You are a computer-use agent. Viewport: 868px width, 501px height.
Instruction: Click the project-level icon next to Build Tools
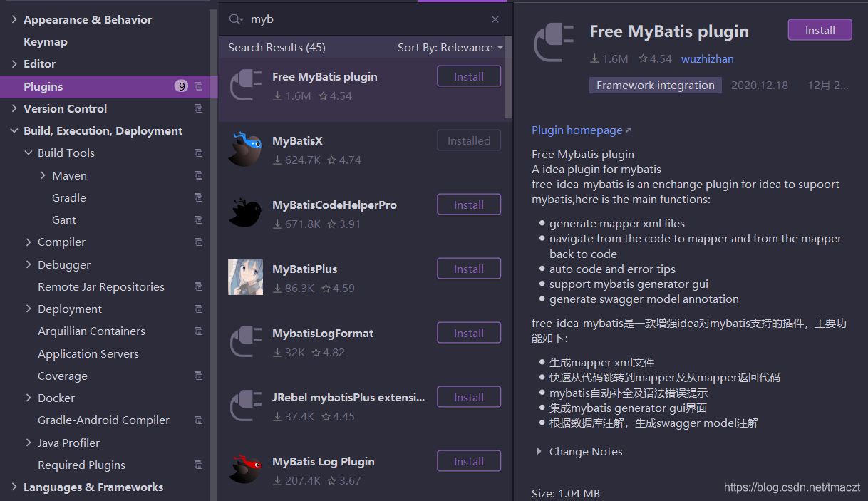coord(199,153)
